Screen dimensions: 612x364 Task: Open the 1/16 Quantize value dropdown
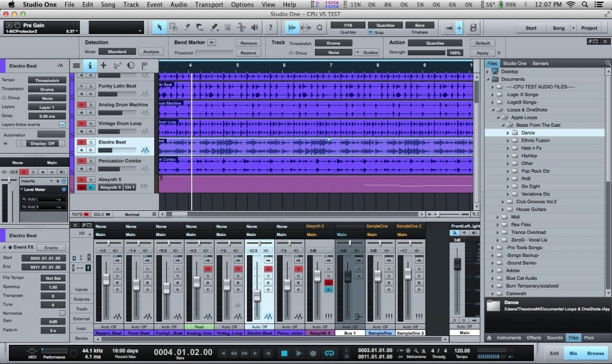click(x=348, y=25)
